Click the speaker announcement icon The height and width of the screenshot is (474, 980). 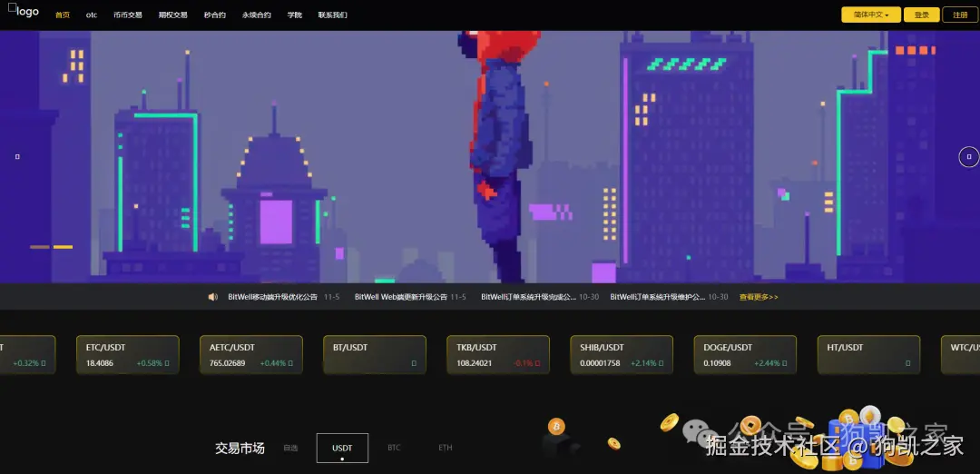[x=212, y=297]
